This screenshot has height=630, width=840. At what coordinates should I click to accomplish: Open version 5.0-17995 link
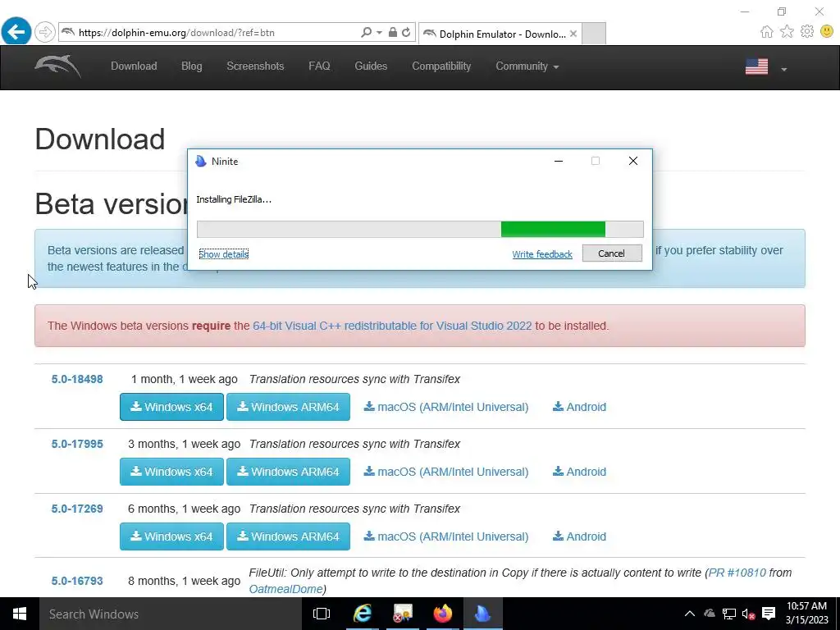77,444
